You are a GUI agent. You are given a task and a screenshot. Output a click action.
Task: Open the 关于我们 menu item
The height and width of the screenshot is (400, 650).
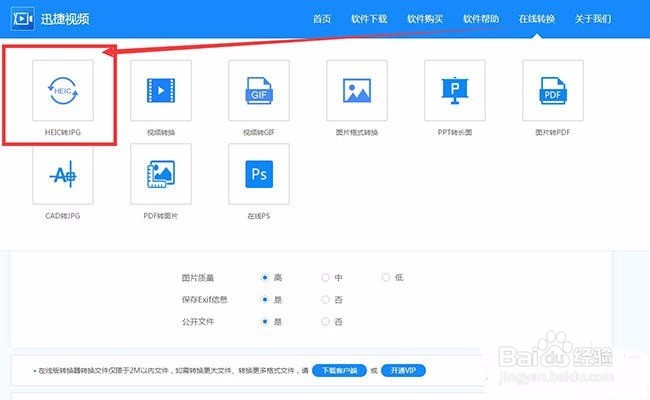pos(593,19)
